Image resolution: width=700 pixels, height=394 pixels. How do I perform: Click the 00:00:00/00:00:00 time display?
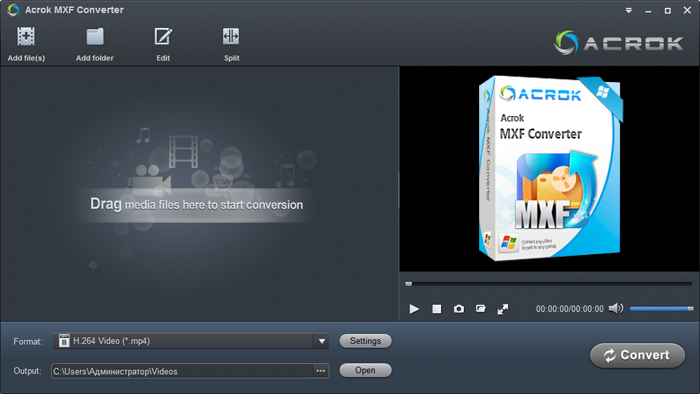pyautogui.click(x=570, y=309)
